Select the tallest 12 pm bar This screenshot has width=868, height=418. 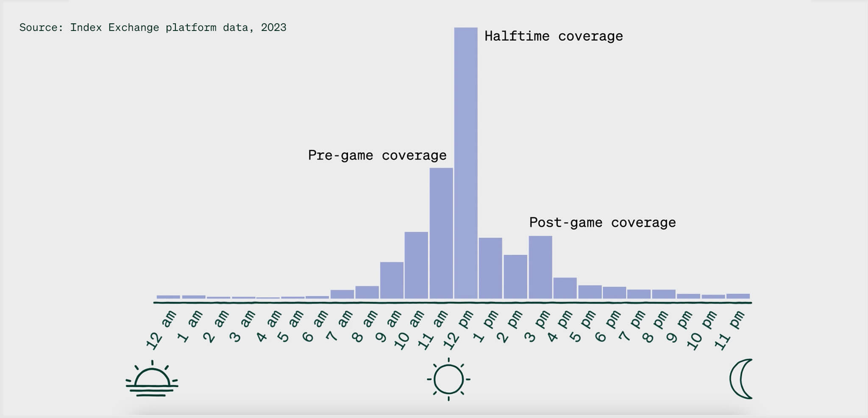click(466, 163)
